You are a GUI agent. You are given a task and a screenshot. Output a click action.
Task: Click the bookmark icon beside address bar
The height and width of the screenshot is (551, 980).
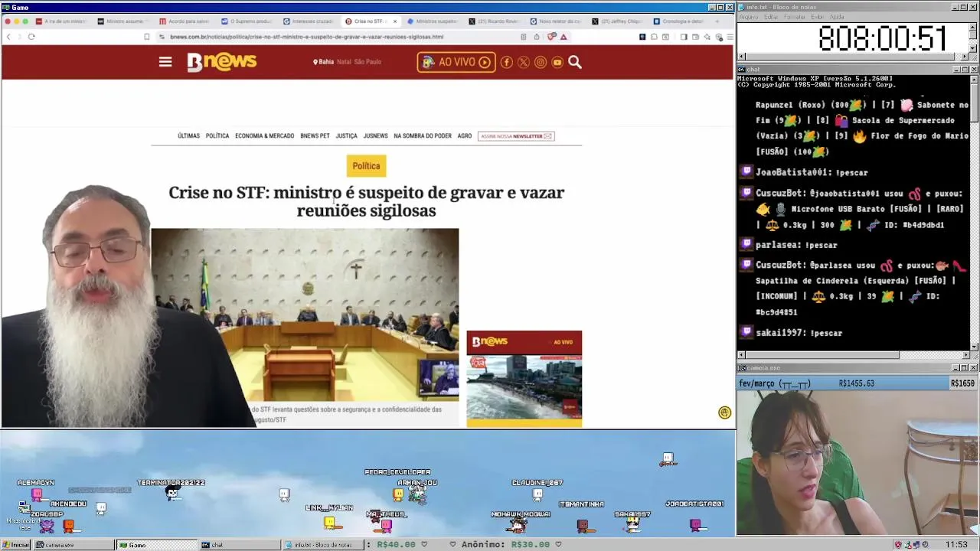click(147, 37)
